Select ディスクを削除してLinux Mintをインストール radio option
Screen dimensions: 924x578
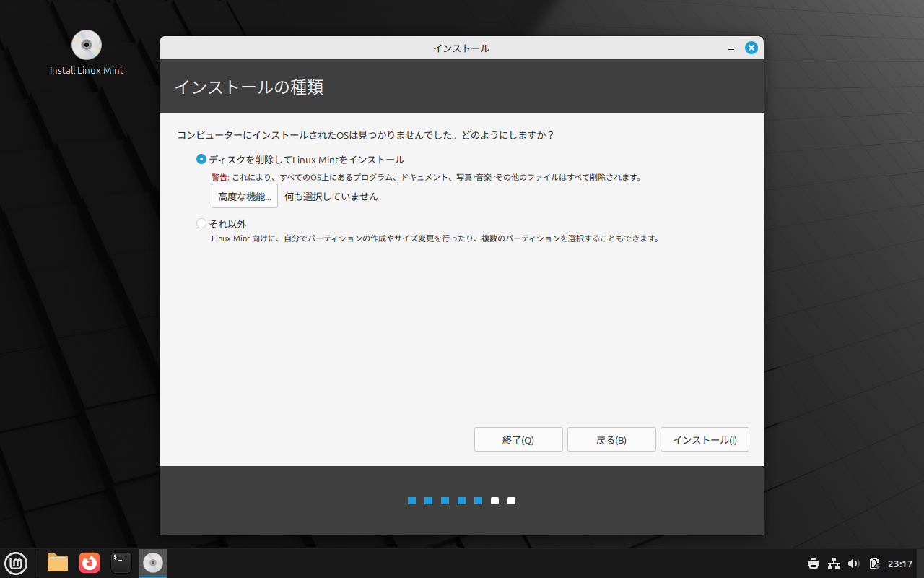[x=300, y=160]
